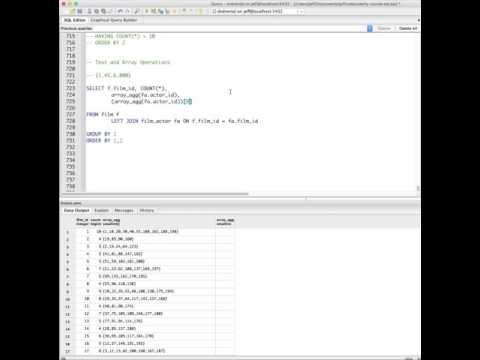This screenshot has height=360, width=480.
Task: Click the LEFT JOIN film_actor line
Action: [185, 121]
